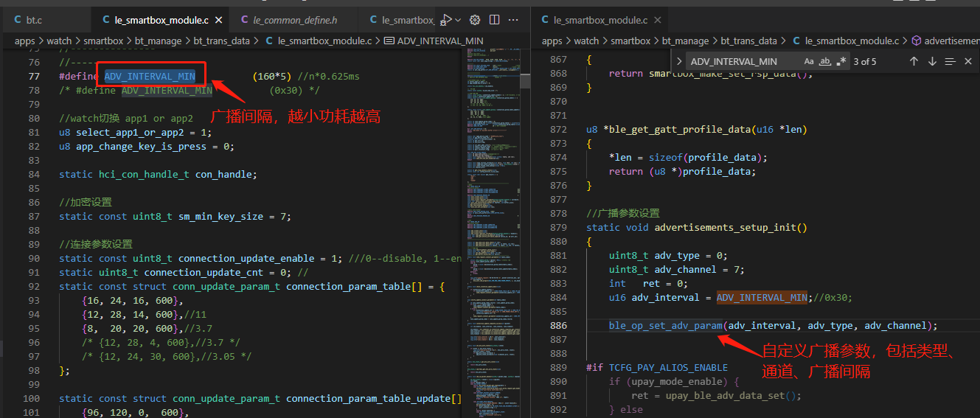Click 'watch' breadcrumb in left editor

(60, 41)
